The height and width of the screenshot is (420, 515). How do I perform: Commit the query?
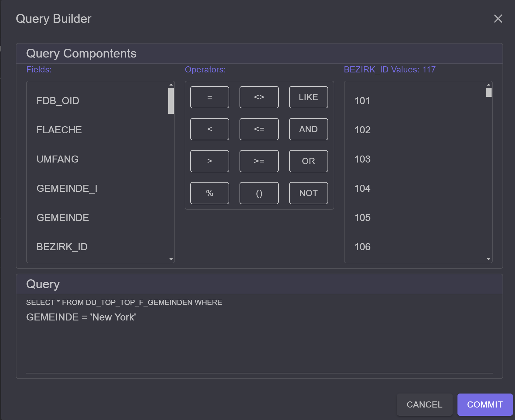tap(485, 404)
